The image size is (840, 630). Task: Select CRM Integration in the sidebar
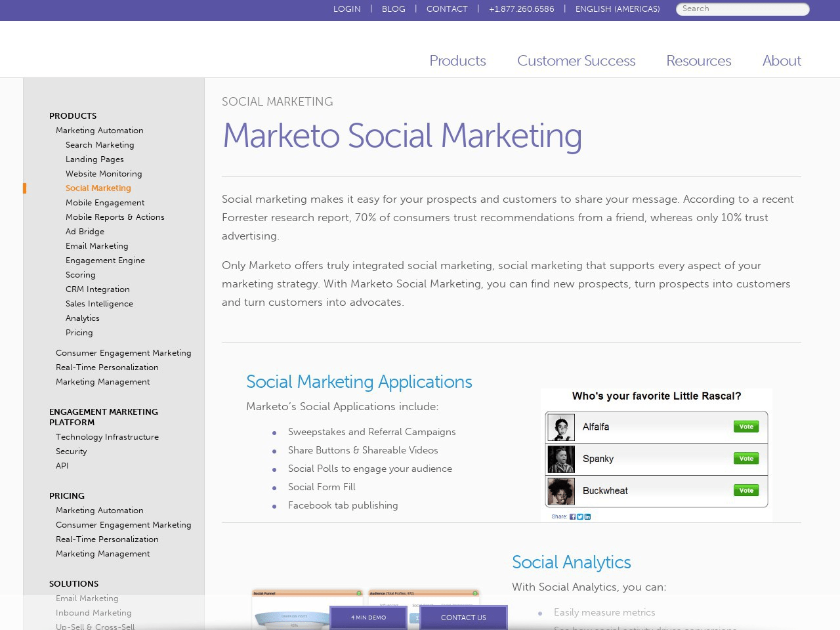coord(97,289)
